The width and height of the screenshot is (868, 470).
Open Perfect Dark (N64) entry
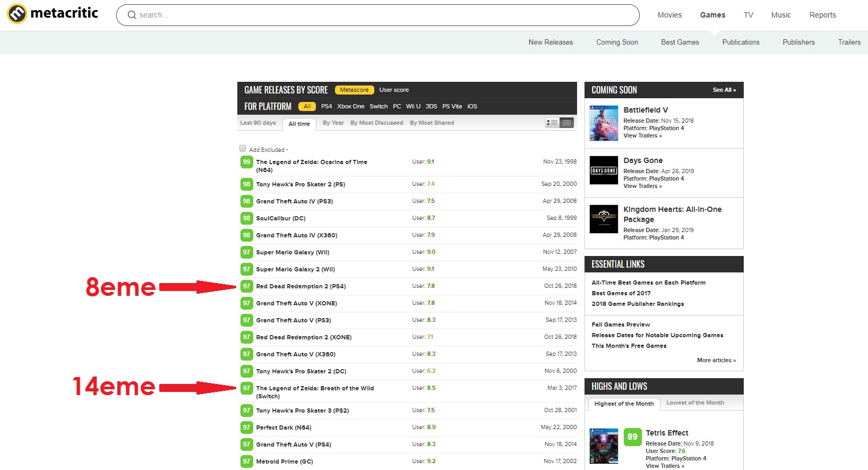pyautogui.click(x=283, y=428)
